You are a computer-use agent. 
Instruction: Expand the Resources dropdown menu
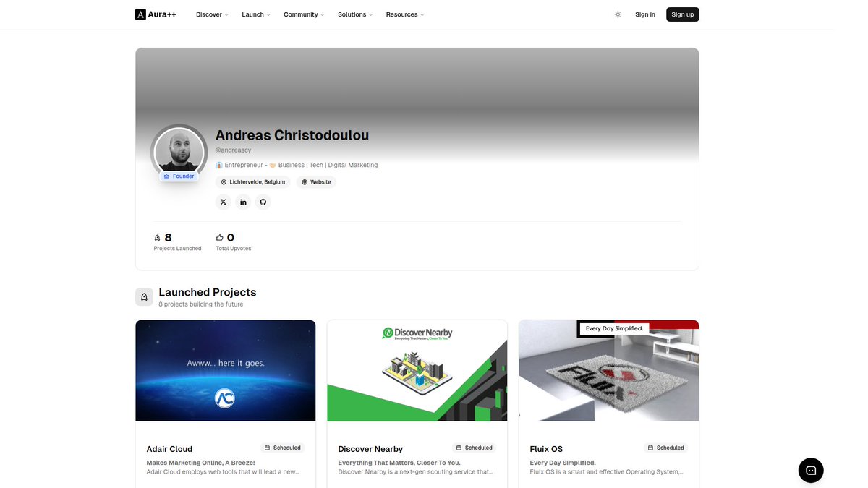click(405, 14)
